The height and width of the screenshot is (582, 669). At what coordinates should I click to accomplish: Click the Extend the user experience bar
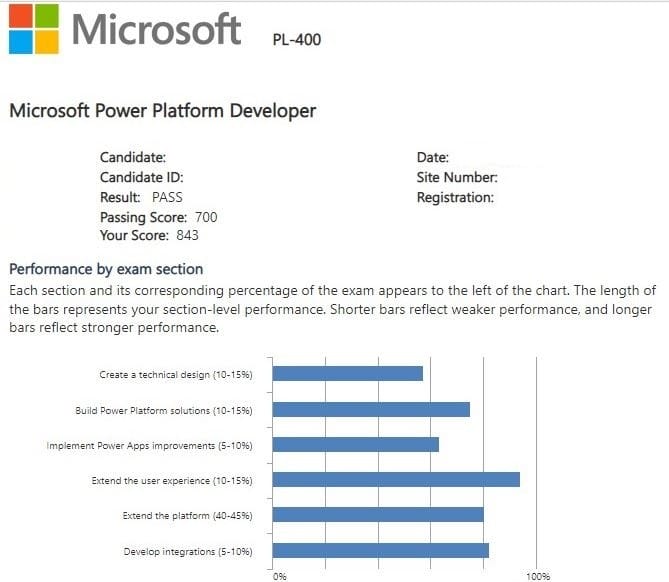[396, 480]
